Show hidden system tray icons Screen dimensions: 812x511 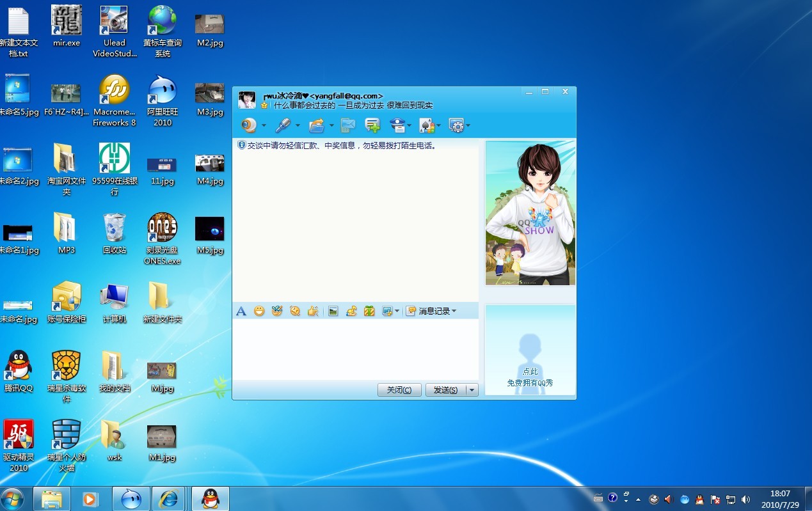(x=638, y=499)
